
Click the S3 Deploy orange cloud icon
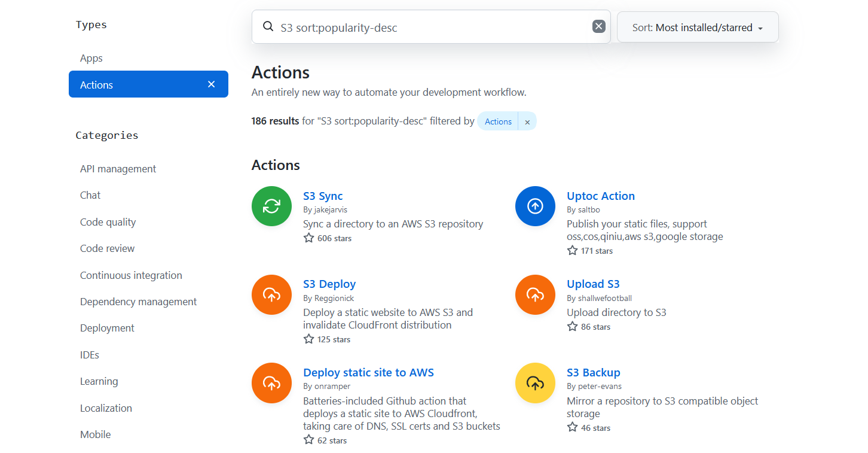tap(271, 294)
